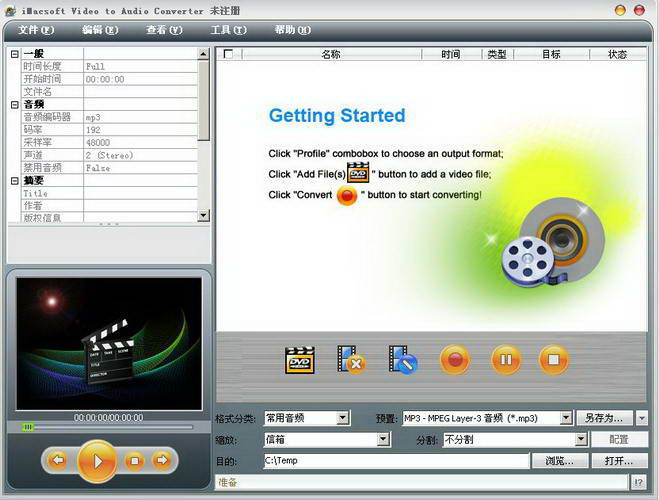Select the 音频编码器 value mp3

click(x=93, y=117)
